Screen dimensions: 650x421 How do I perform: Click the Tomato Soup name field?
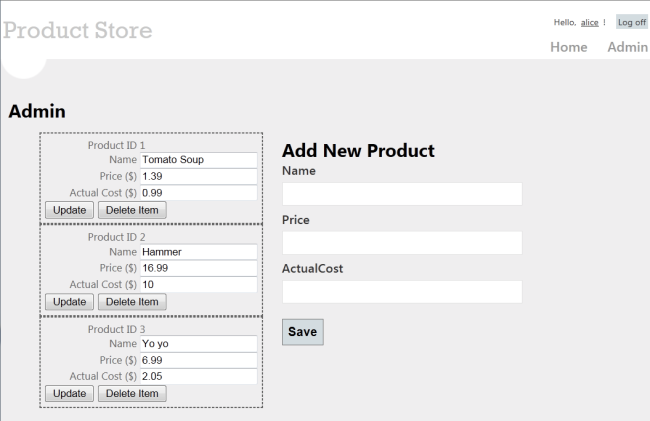198,160
